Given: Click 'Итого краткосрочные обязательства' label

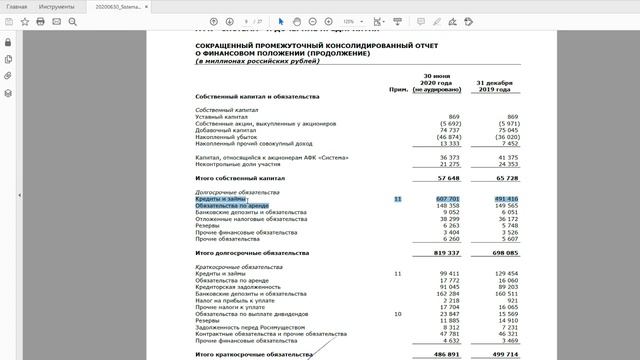Looking at the screenshot, I should tap(253, 354).
